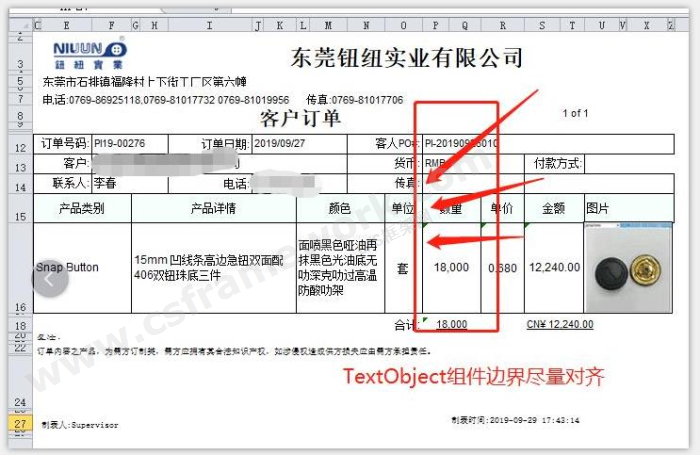Click the total quantity 18,000 in sum row
Viewport: 700px width, 455px height.
click(452, 324)
